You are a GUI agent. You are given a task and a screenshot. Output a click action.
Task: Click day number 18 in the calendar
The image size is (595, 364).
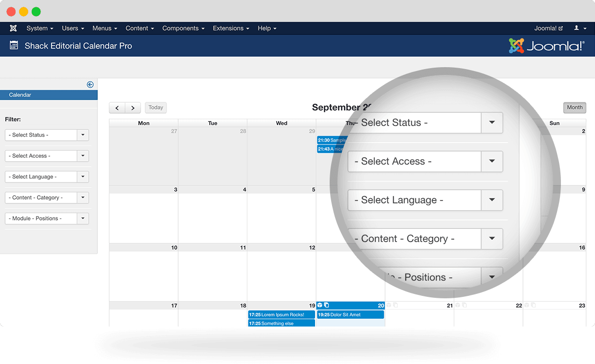243,306
